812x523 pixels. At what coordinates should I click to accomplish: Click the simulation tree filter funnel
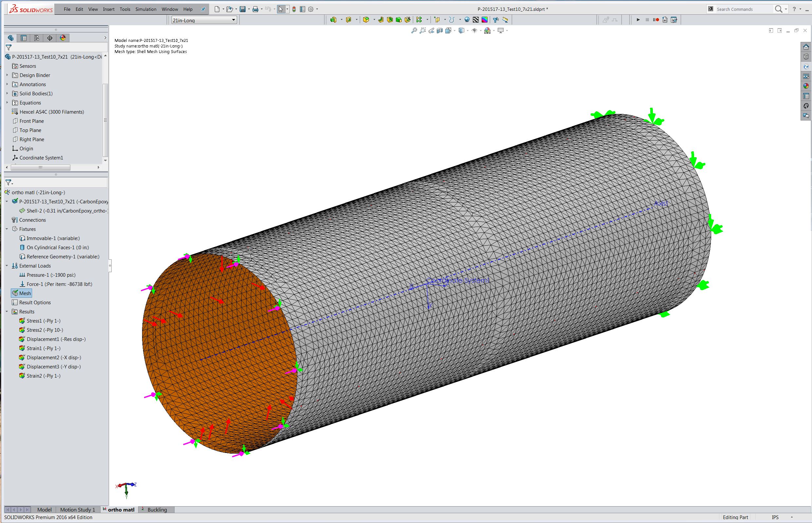(x=9, y=183)
